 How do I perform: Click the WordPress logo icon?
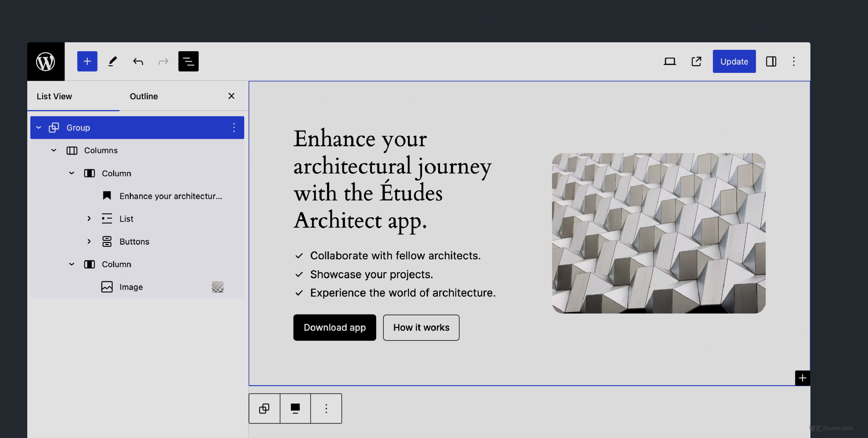pos(46,61)
